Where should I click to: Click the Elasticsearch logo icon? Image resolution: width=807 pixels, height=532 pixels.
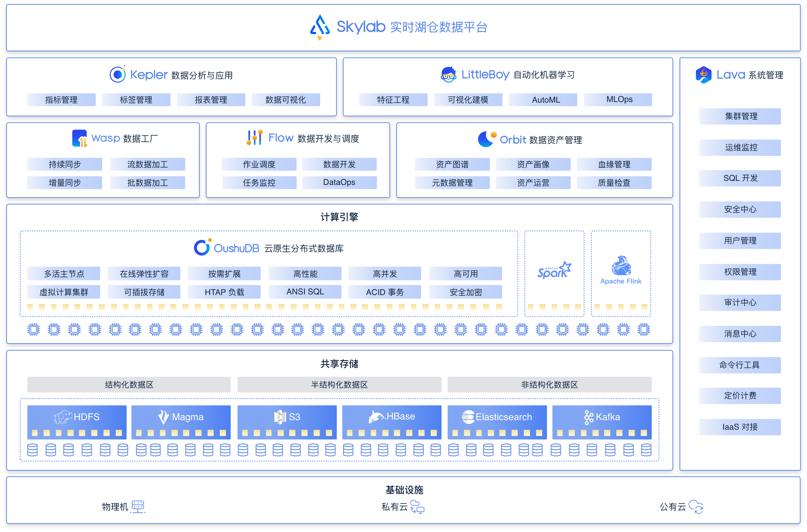[468, 417]
